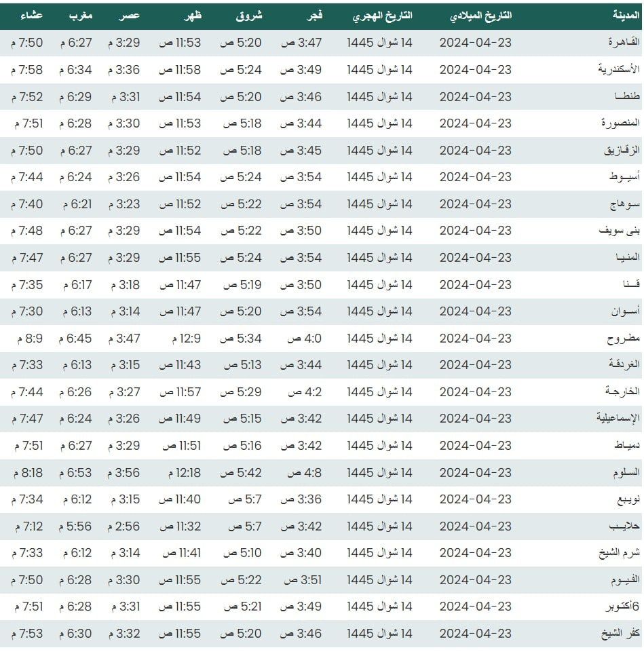The width and height of the screenshot is (644, 652).
Task: Select the شرم الشيخ city cell
Action: pyautogui.click(x=619, y=553)
